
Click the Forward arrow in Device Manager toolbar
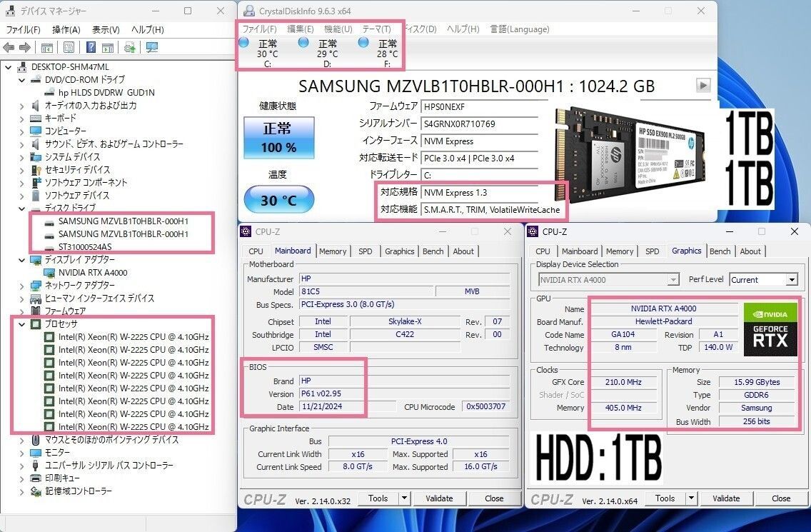pyautogui.click(x=24, y=48)
